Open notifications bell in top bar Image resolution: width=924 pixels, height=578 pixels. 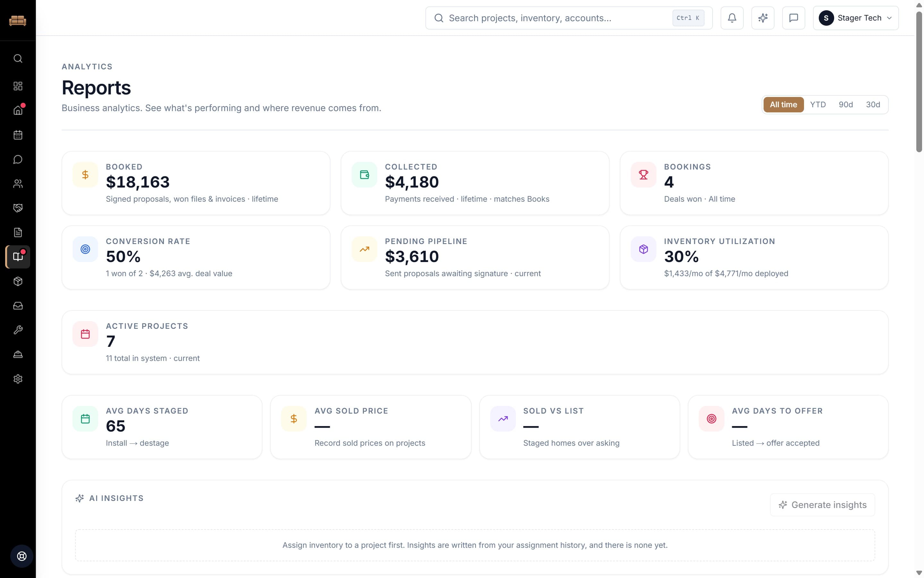[x=732, y=18]
